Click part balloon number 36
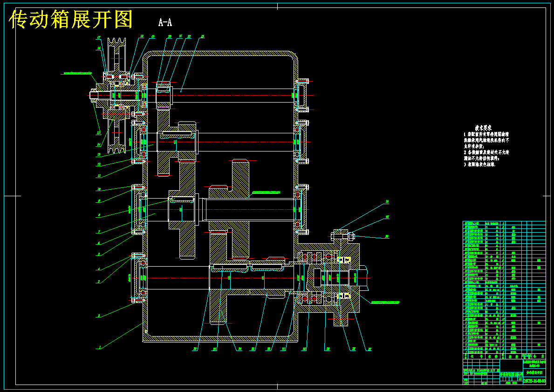The height and width of the screenshot is (392, 554). [195, 349]
